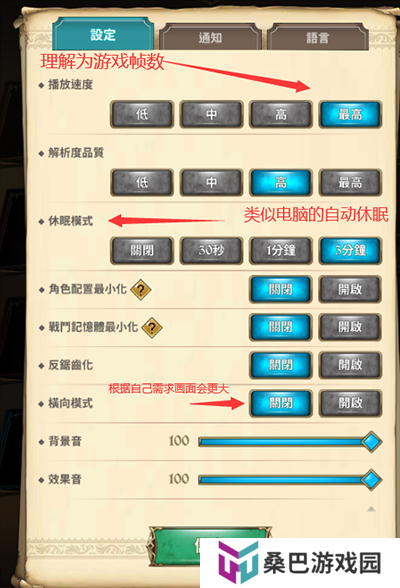This screenshot has height=588, width=400.
Task: Enable 戰鬥記憶體最小化 with 開啟
Action: pyautogui.click(x=350, y=327)
